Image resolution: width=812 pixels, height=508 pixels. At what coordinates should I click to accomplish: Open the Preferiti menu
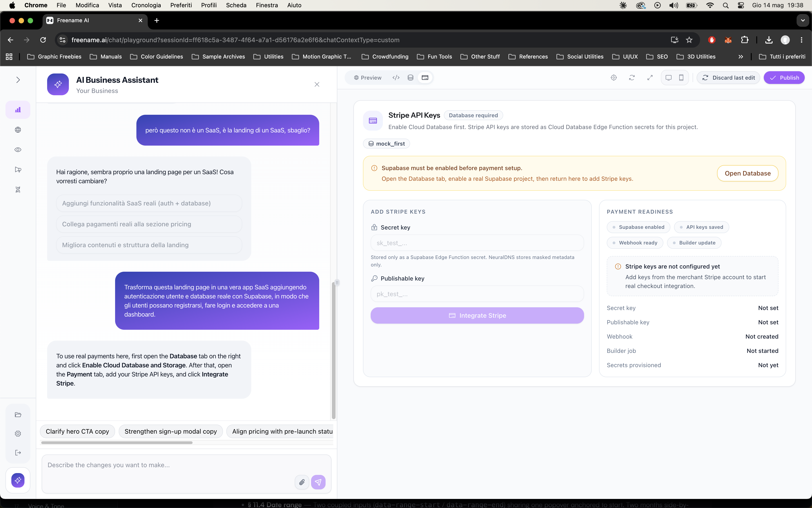tap(181, 5)
